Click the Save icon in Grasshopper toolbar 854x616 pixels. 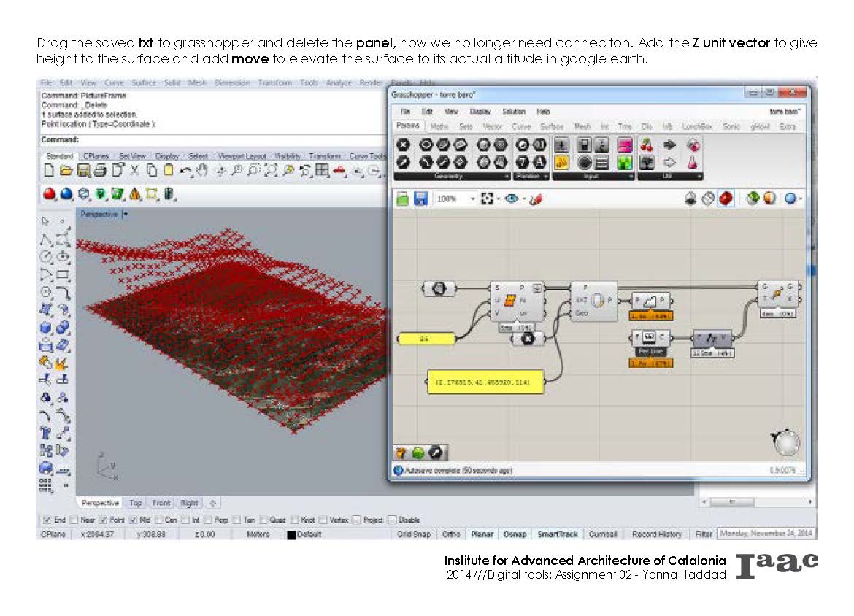[421, 199]
